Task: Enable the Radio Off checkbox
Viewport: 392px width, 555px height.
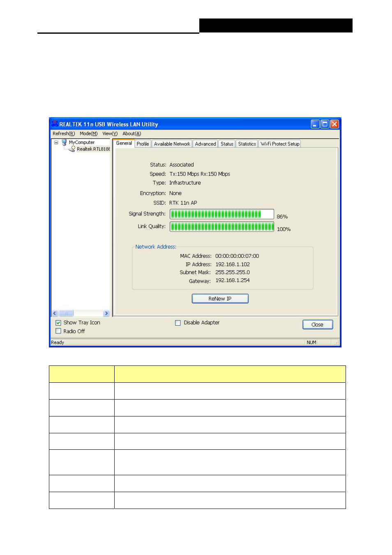Action: (x=58, y=331)
